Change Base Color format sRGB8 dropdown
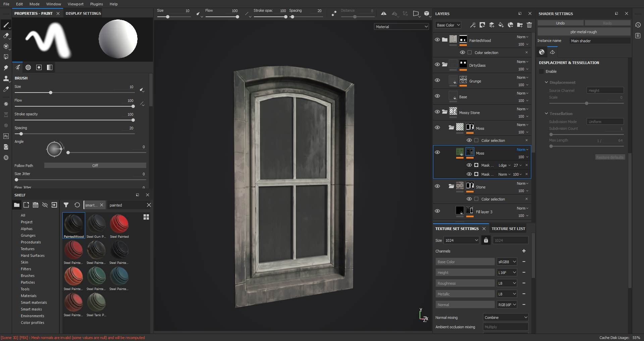The image size is (644, 341). pos(507,262)
